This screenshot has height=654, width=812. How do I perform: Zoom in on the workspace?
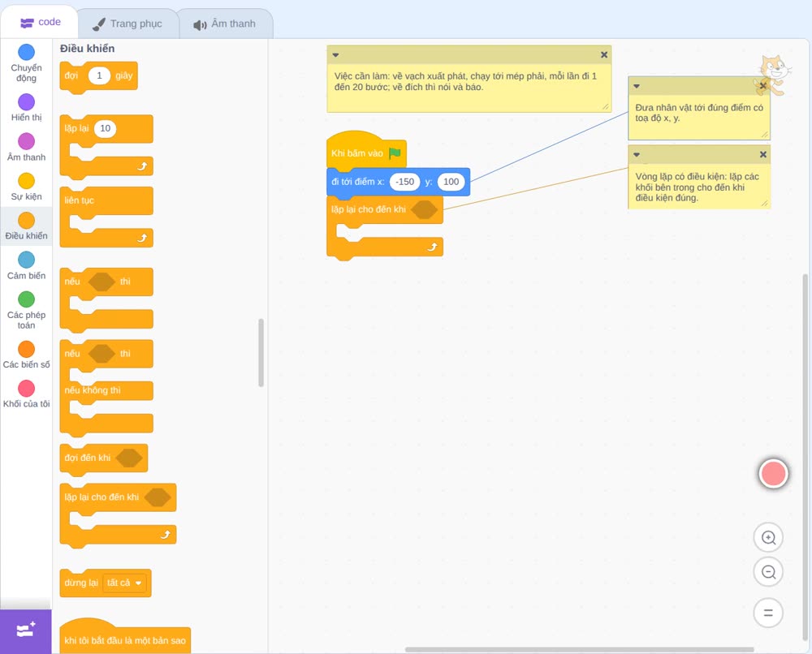pyautogui.click(x=768, y=538)
